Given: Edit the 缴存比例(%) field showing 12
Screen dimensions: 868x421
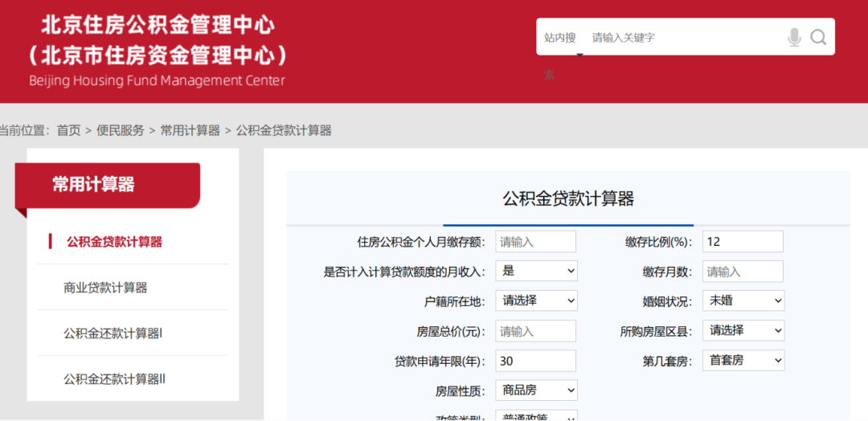Looking at the screenshot, I should [x=743, y=242].
